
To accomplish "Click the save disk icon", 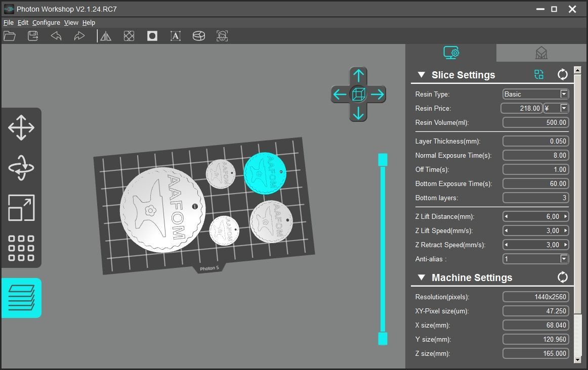I will click(x=33, y=36).
